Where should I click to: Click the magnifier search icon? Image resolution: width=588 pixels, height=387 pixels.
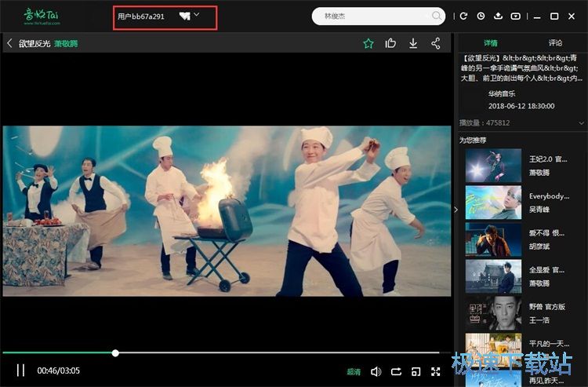[x=436, y=16]
